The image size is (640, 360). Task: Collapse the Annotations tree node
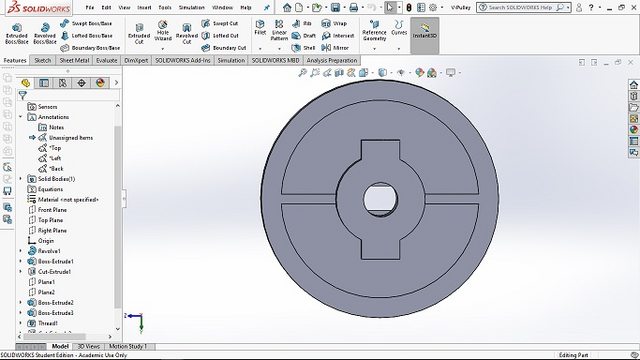coord(21,117)
